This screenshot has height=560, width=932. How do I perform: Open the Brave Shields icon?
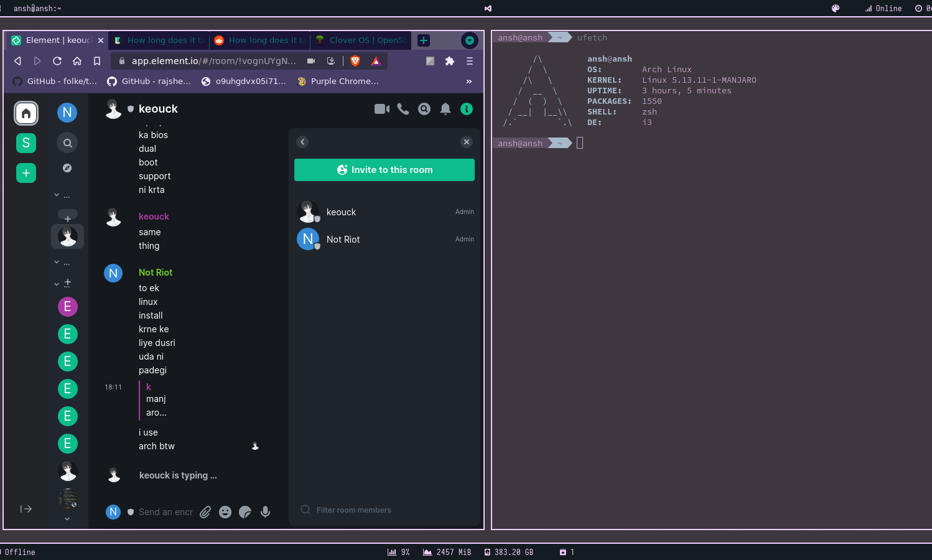(355, 60)
